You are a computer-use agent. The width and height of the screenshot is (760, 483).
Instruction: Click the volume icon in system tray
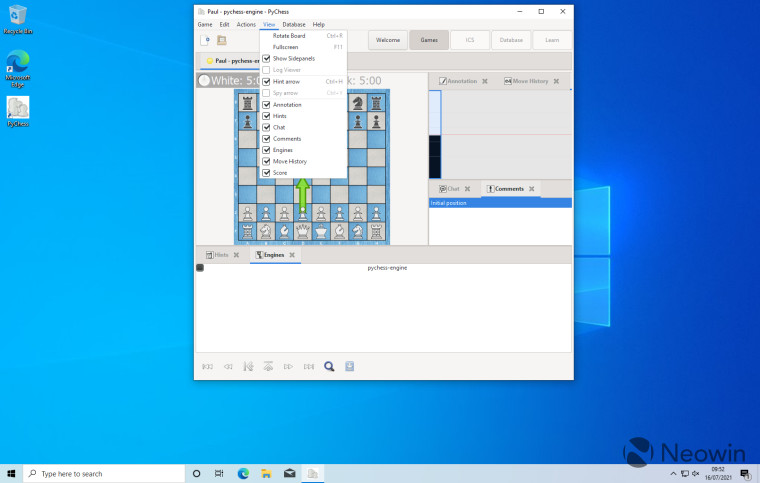point(696,473)
